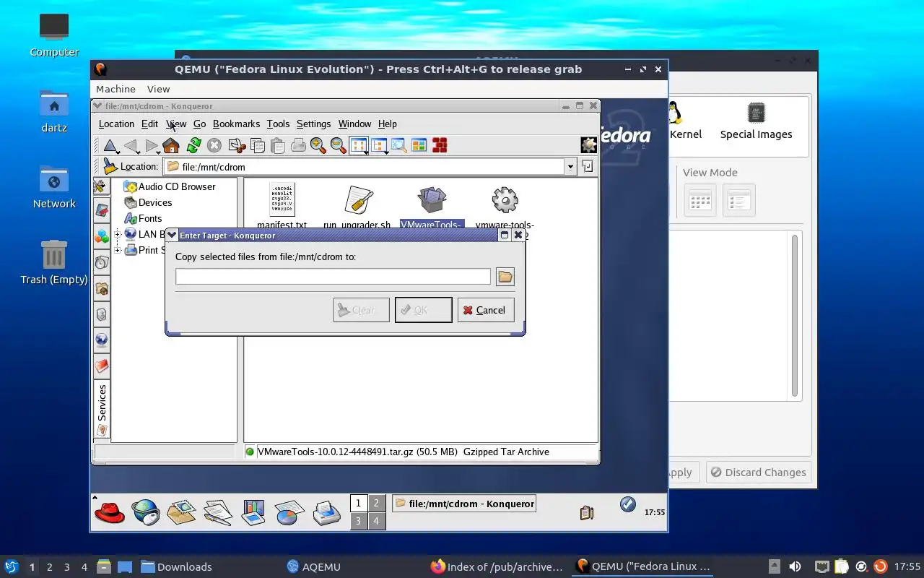Image resolution: width=924 pixels, height=578 pixels.
Task: Click the blue checkmark update tray icon
Action: [628, 504]
